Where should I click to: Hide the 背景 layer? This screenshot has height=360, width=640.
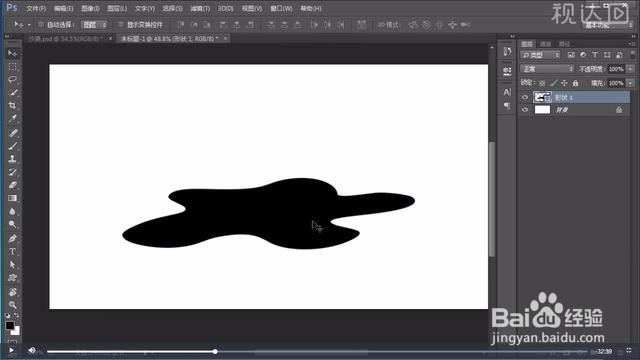click(525, 110)
